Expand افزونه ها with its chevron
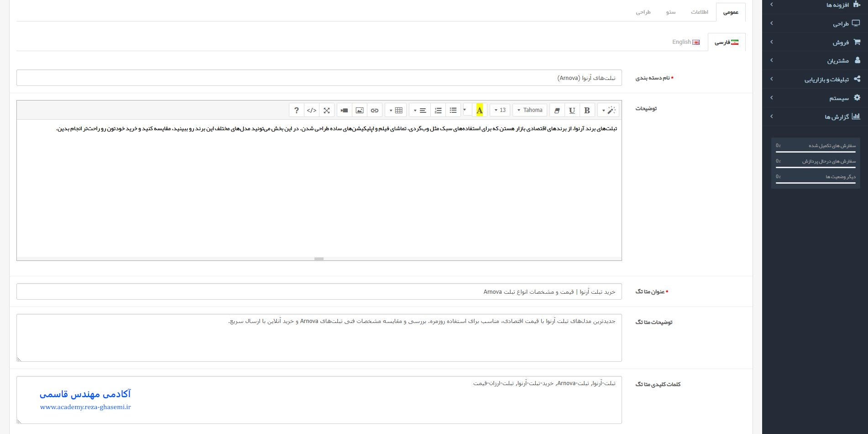This screenshot has height=434, width=868. point(772,5)
